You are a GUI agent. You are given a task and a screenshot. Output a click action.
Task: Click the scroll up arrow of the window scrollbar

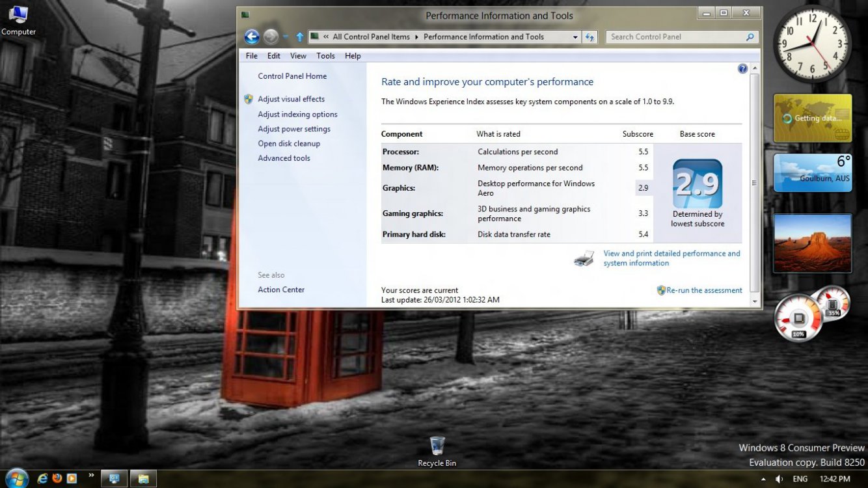755,68
